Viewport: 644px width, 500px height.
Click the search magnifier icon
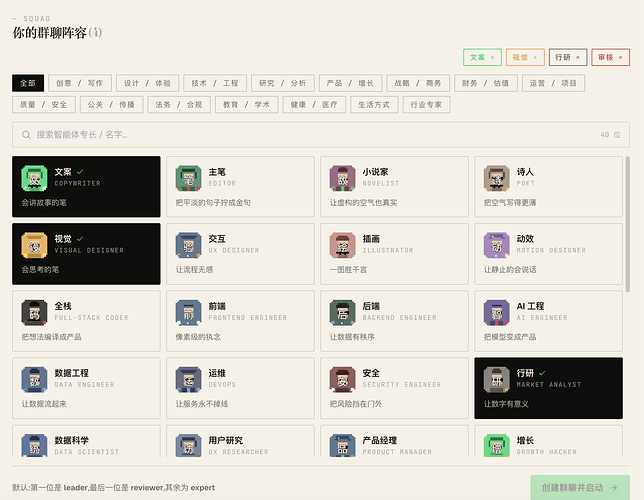[x=26, y=135]
